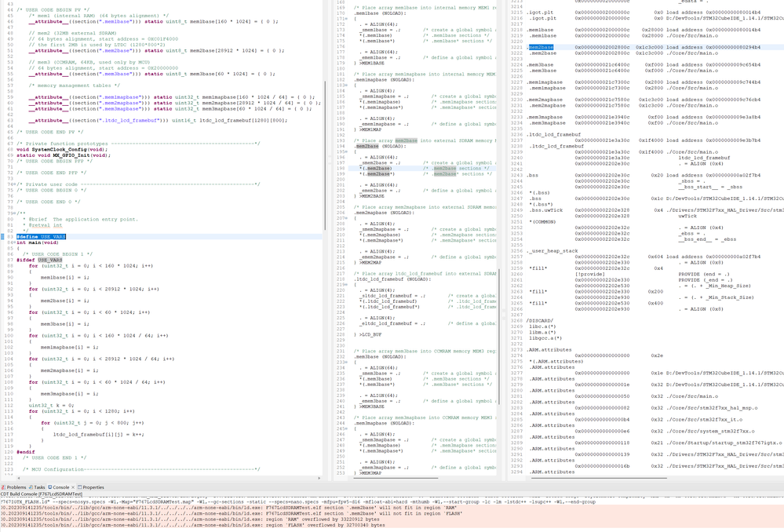Click the 'int main(void)' line
784x532 pixels.
37,242
